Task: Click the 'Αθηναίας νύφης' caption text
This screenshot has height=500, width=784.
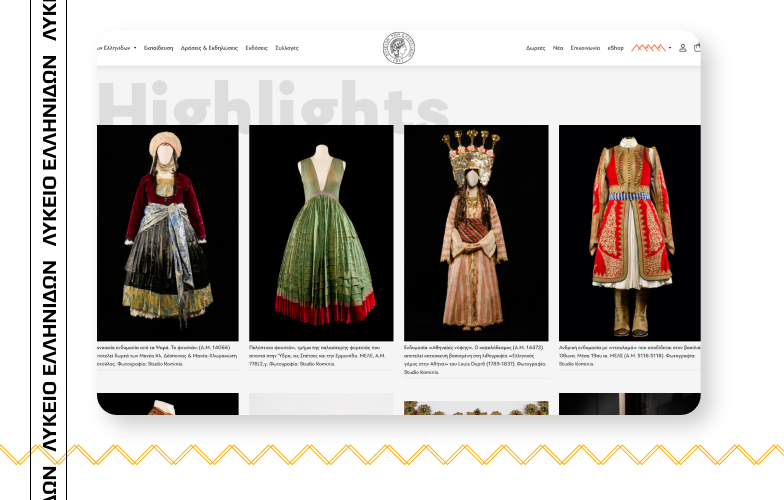Action: tap(475, 360)
